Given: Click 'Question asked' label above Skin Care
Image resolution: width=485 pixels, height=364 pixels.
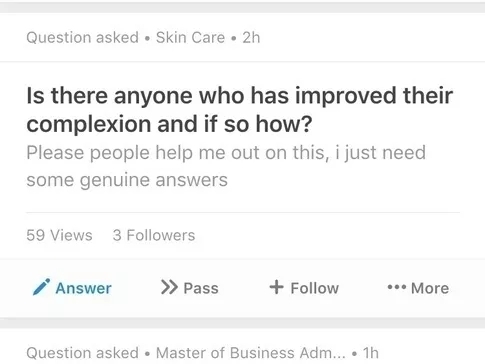Looking at the screenshot, I should click(x=82, y=37).
